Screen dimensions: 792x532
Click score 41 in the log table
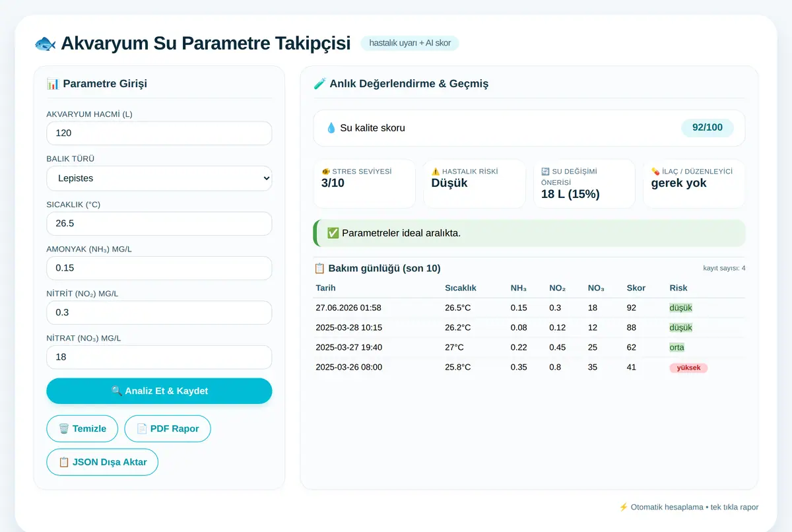(x=632, y=367)
